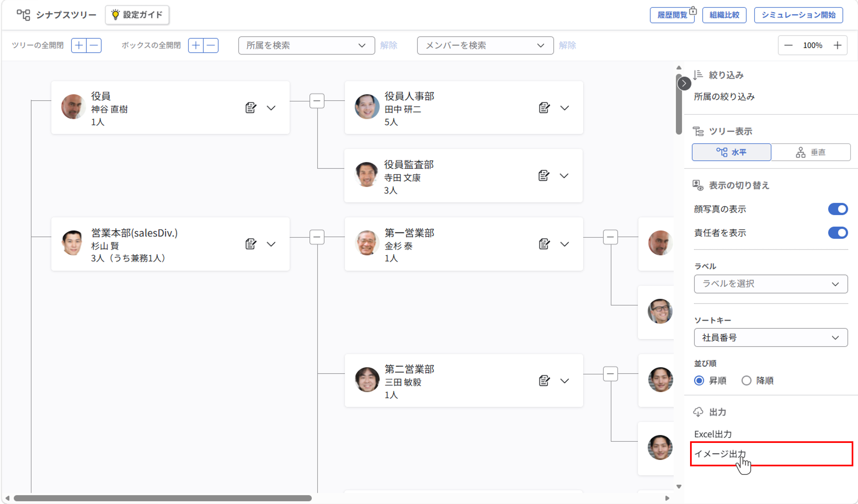
Task: Click the scroll down arrow of the side panel
Action: [679, 487]
